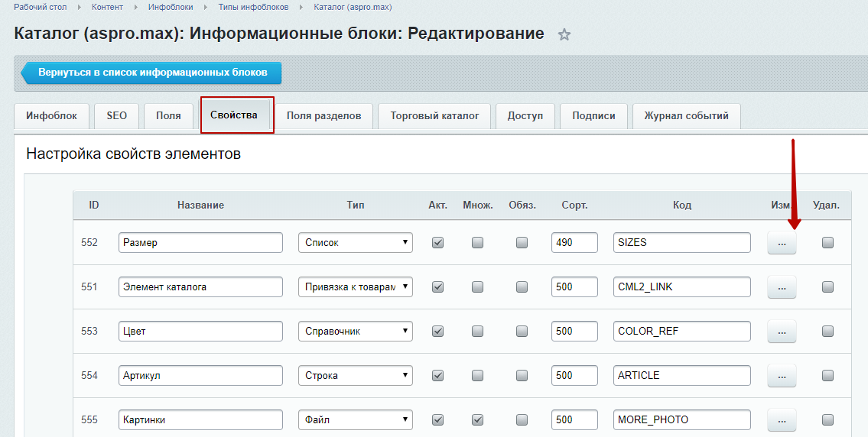Open edit dialog for ARTICLE property
Viewport: 868px width, 437px height.
(x=782, y=376)
